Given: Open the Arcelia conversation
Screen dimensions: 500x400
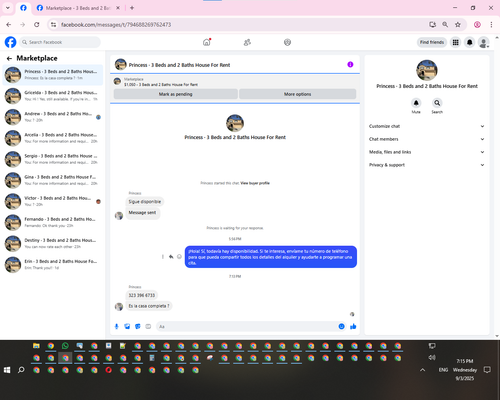Looking at the screenshot, I should coord(53,138).
